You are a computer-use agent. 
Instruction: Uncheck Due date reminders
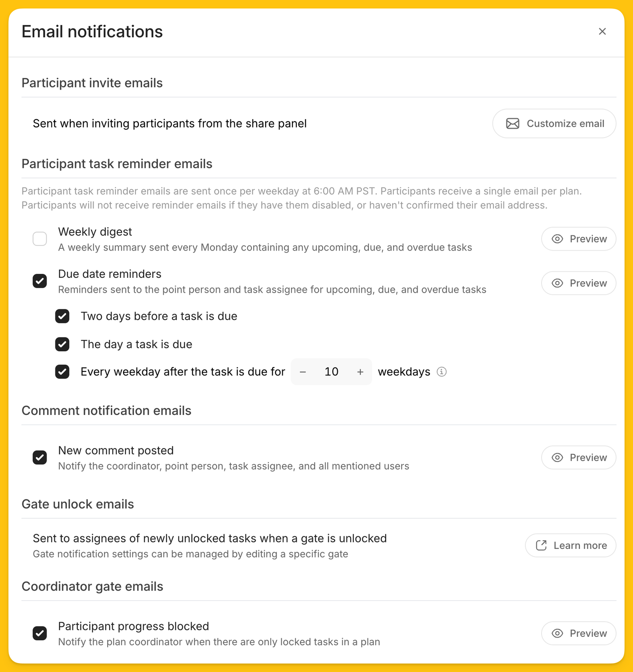pos(40,281)
